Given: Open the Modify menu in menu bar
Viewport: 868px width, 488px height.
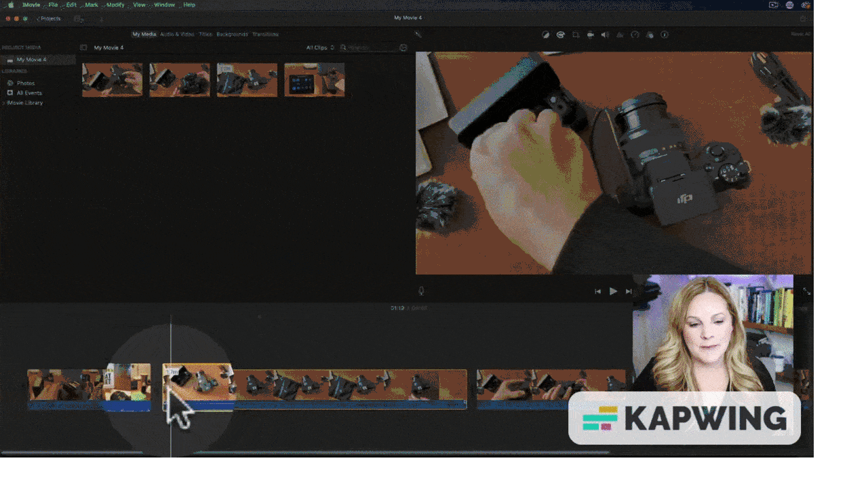Looking at the screenshot, I should [115, 5].
